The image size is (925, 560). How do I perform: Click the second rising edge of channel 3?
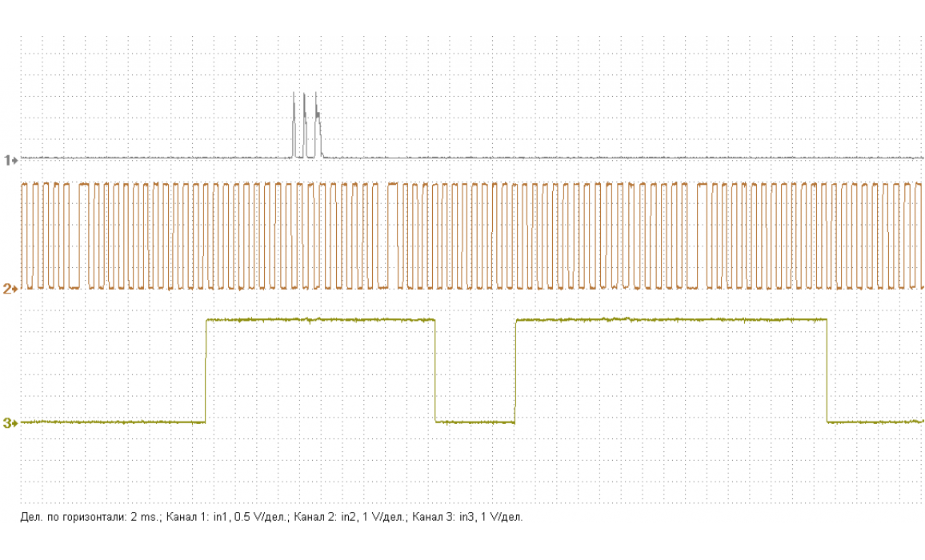click(x=516, y=370)
